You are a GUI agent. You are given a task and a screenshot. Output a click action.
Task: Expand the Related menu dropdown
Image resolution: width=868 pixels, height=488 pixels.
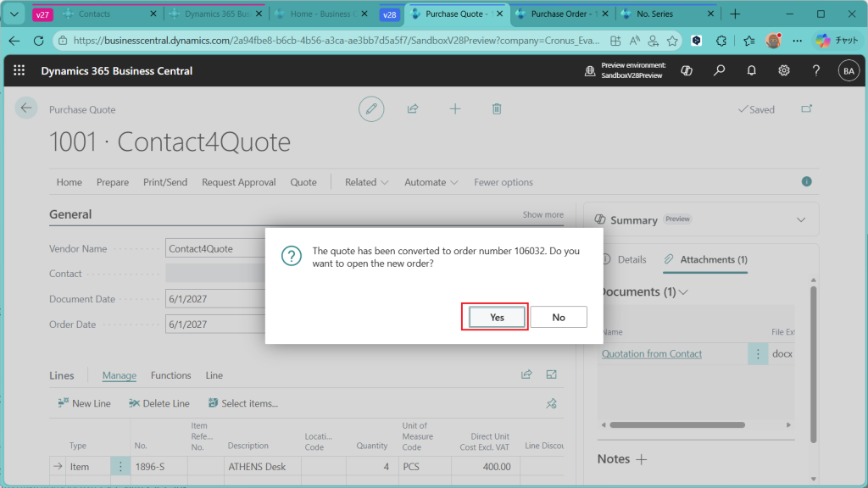tap(366, 182)
